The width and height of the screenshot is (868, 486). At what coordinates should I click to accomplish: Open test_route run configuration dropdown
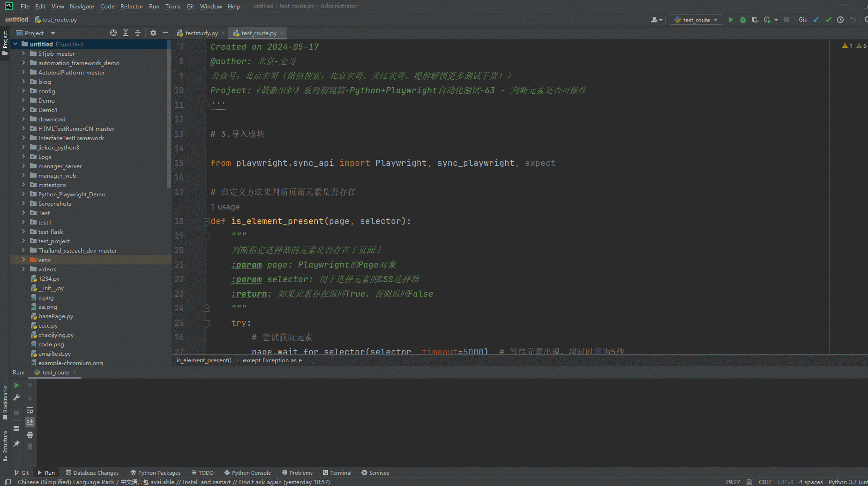(x=696, y=20)
